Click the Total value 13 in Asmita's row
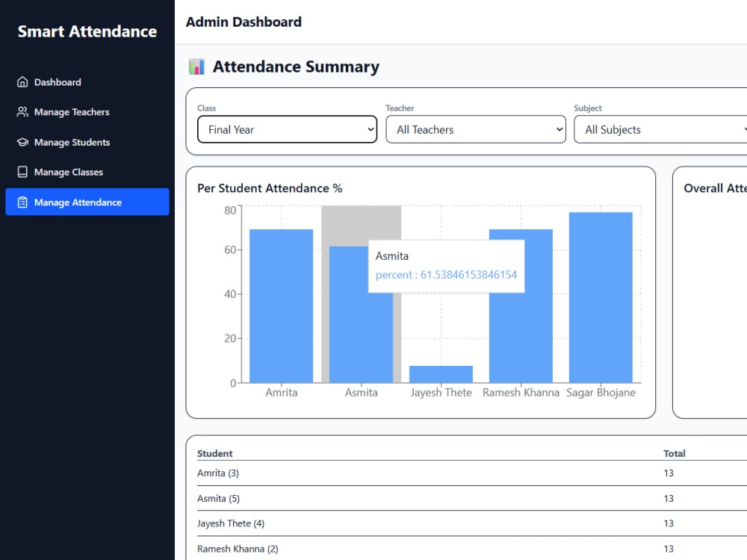The height and width of the screenshot is (560, 747). [x=669, y=498]
